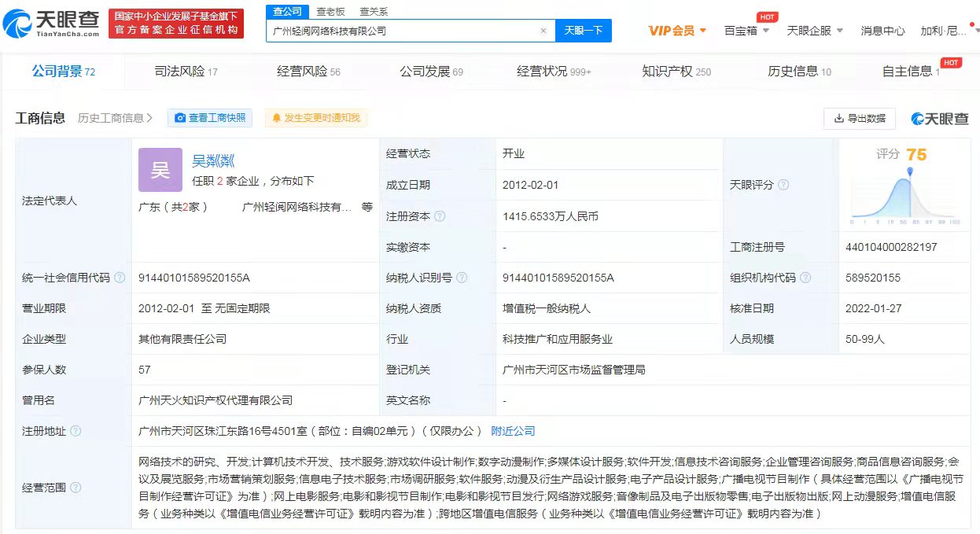The image size is (980, 534).
Task: Open help icon beside 注册地址
Action: [x=76, y=431]
